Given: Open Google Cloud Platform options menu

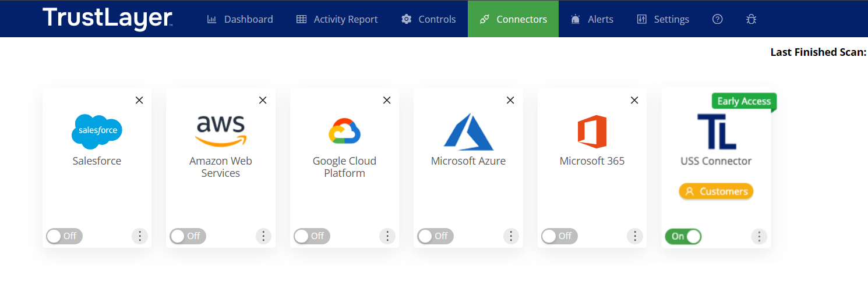Looking at the screenshot, I should pos(387,236).
